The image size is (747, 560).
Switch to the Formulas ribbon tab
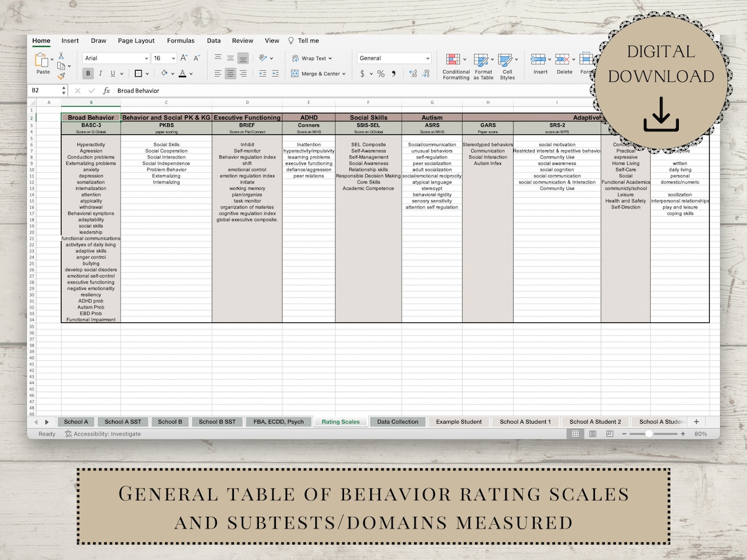point(181,41)
